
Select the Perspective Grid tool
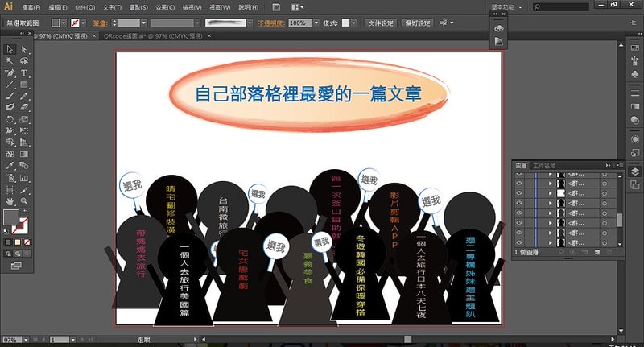click(24, 143)
